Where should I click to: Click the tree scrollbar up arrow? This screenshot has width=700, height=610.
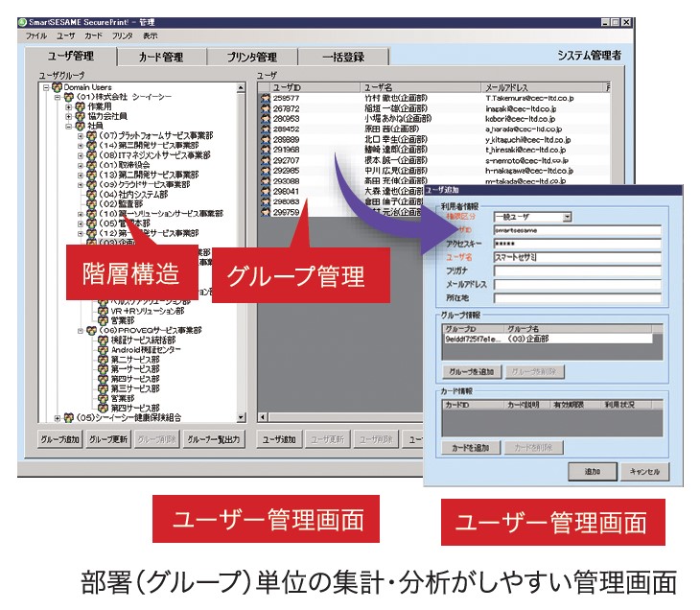pyautogui.click(x=241, y=87)
